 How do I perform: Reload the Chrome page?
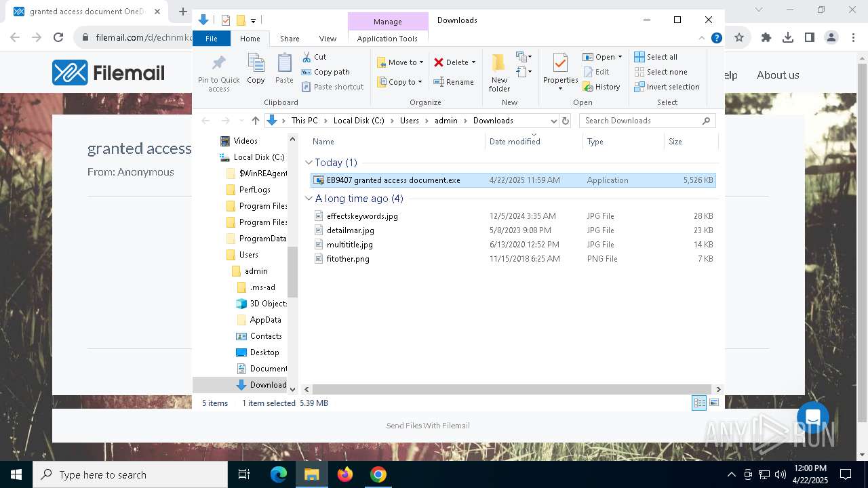(x=58, y=38)
